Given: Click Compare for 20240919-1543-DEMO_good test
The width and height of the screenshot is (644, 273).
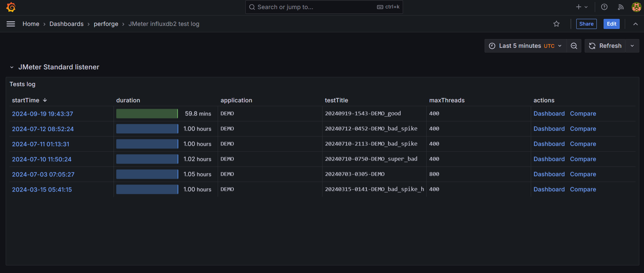Looking at the screenshot, I should pyautogui.click(x=583, y=114).
